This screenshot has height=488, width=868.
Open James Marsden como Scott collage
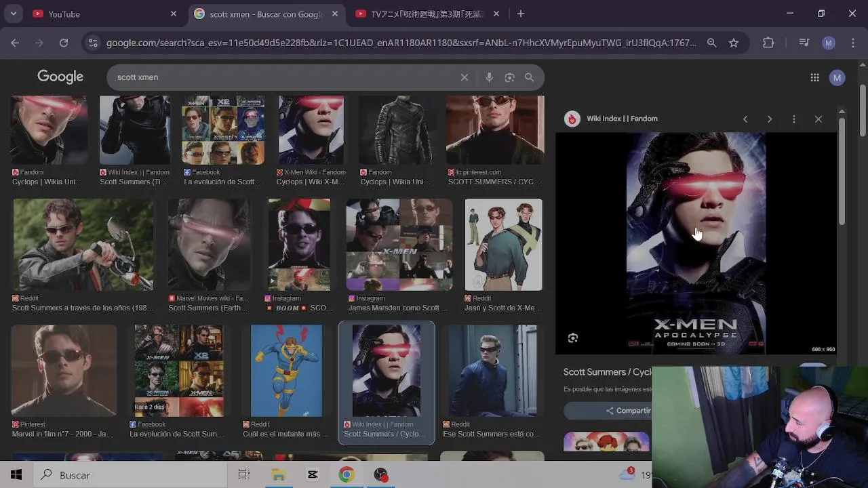click(399, 245)
